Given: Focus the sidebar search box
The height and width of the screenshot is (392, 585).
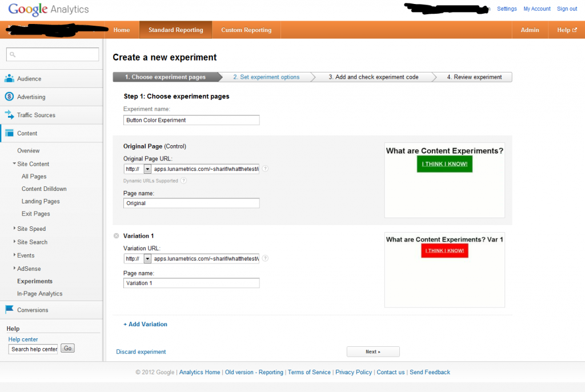Looking at the screenshot, I should (53, 54).
